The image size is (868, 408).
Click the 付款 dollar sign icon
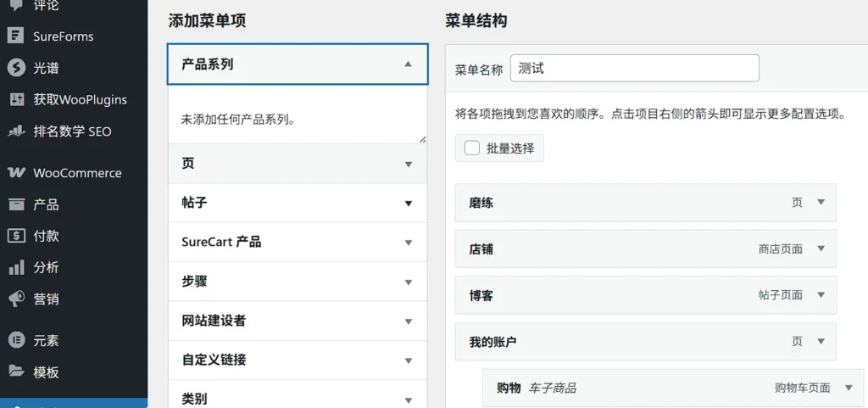(x=16, y=236)
